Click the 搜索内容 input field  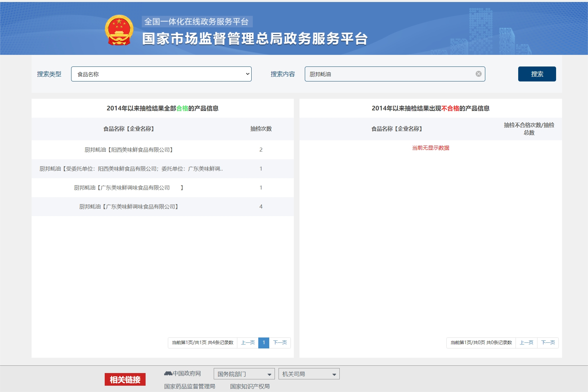(x=382, y=74)
